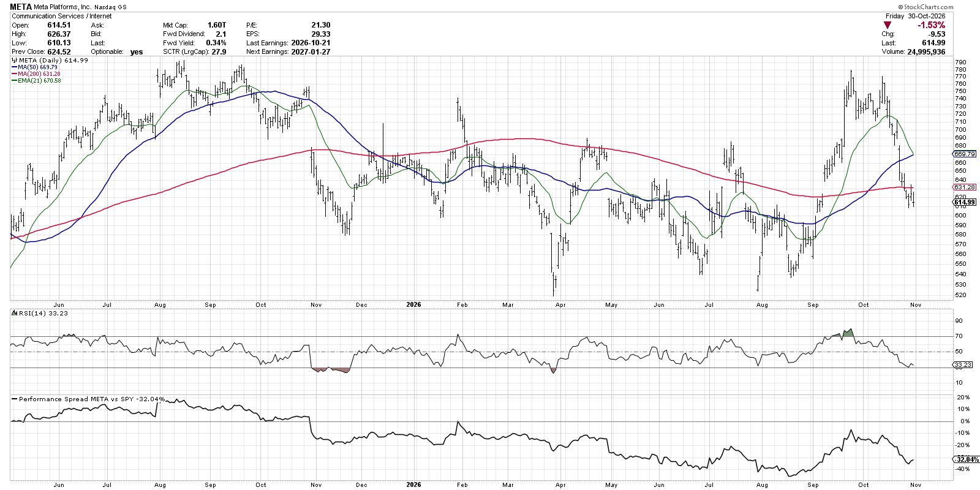Click the Mkt Cap value 1.60T

click(x=217, y=25)
